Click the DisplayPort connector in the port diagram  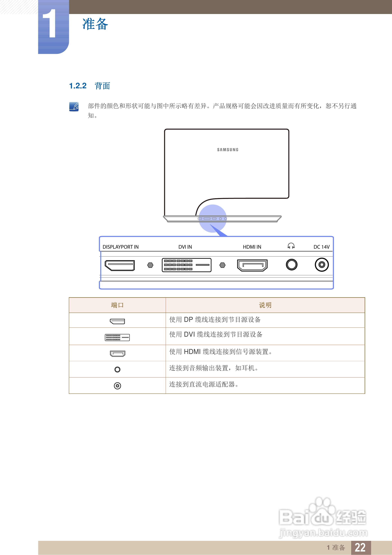120,265
